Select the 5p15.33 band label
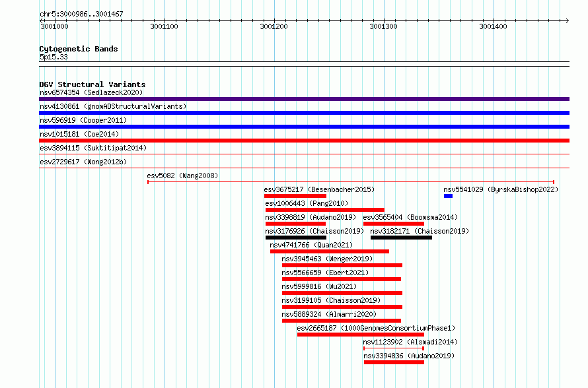 pyautogui.click(x=54, y=57)
